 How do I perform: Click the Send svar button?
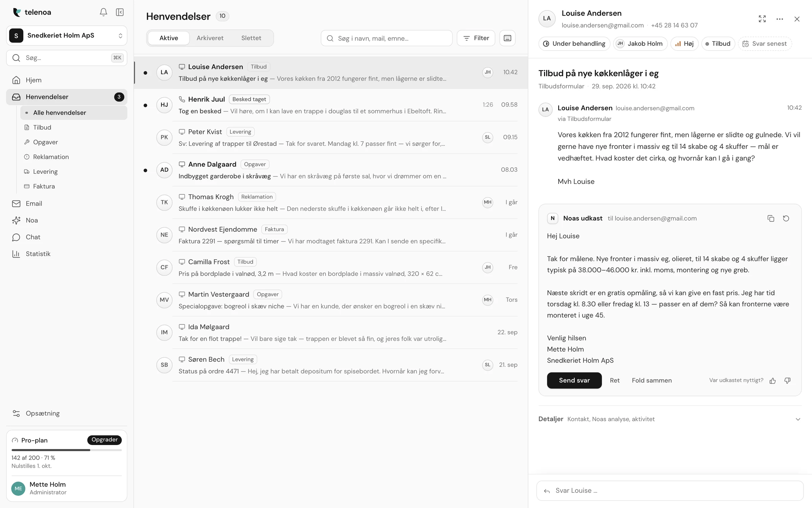click(574, 380)
